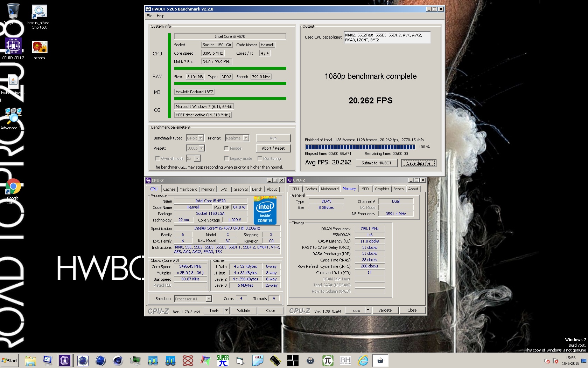Switch to Caches tab in left CPU-Z

[x=169, y=189]
